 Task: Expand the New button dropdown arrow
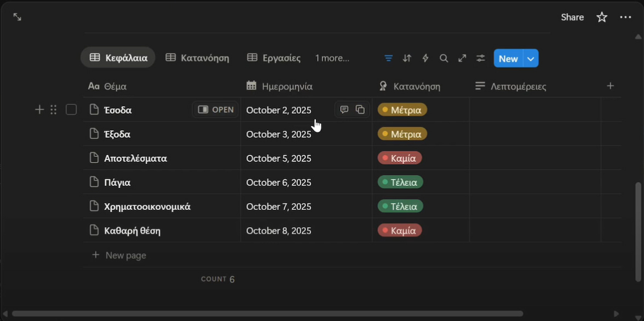coord(531,58)
